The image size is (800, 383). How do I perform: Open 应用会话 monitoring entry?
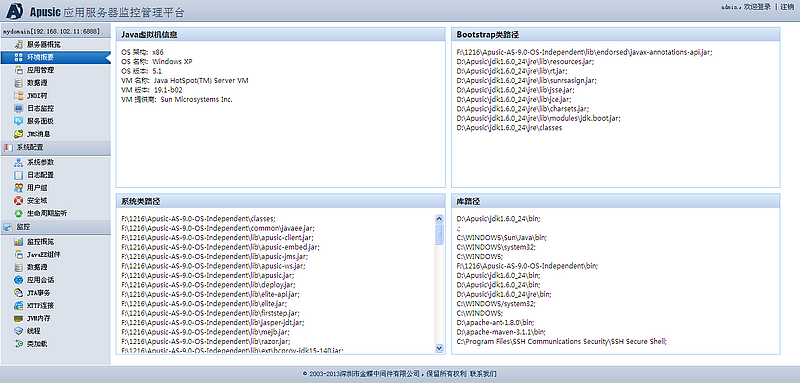click(40, 279)
